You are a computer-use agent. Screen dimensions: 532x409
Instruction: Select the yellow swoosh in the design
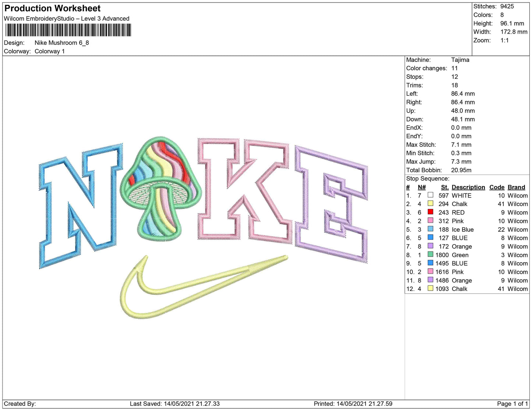[184, 291]
